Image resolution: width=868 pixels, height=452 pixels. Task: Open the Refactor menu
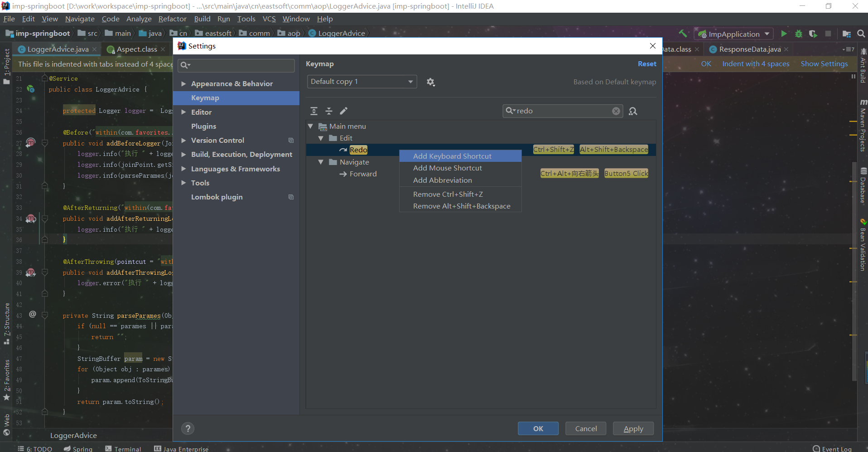pyautogui.click(x=172, y=19)
